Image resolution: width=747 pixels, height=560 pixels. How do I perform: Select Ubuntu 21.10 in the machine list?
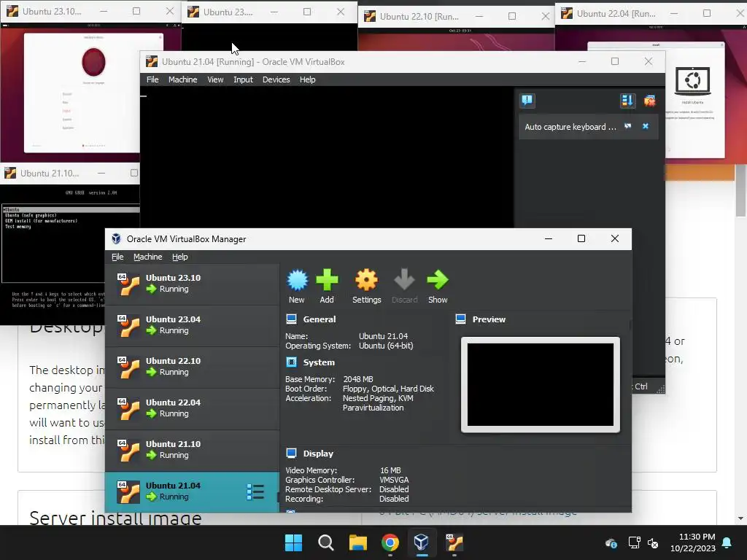tap(192, 449)
